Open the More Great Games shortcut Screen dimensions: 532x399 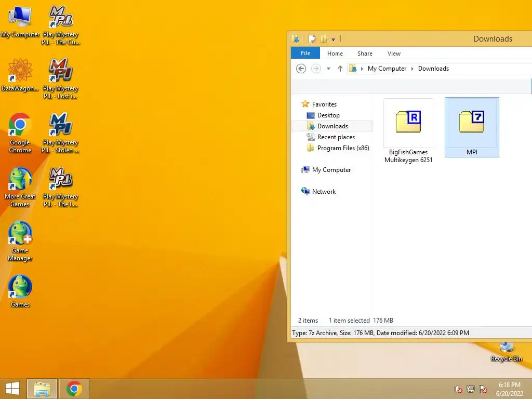tap(20, 187)
